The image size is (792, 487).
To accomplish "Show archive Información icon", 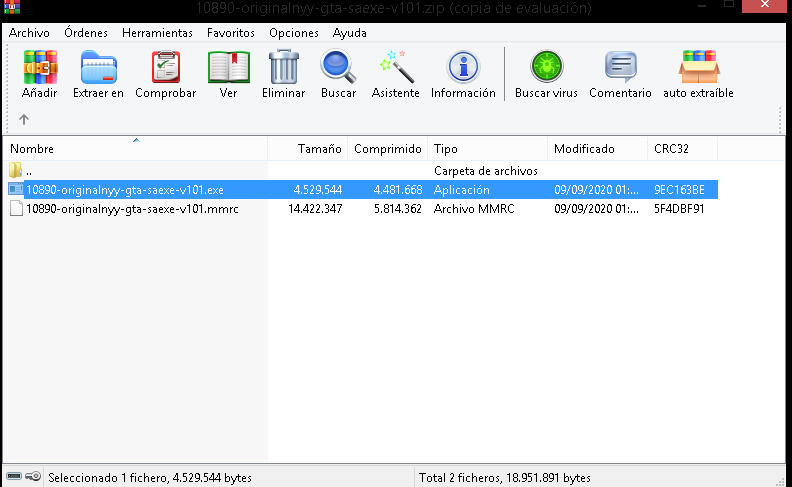I will pos(463,67).
